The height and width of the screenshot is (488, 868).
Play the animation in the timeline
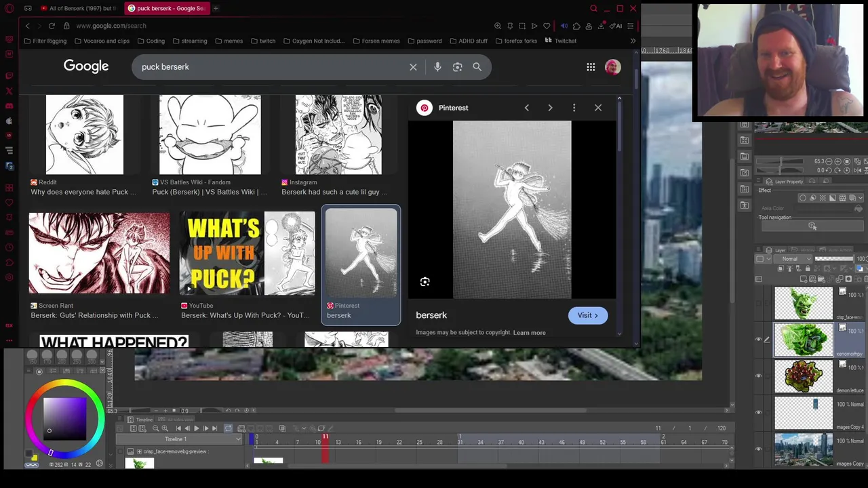point(197,428)
